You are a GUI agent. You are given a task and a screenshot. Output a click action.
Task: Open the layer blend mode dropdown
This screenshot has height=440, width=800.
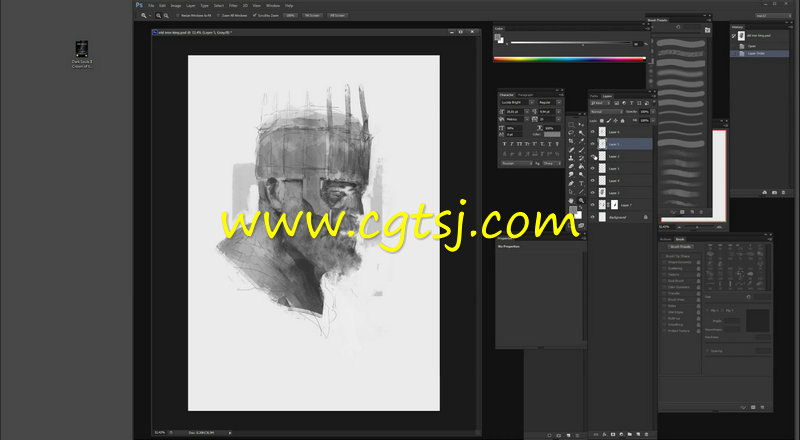click(607, 112)
